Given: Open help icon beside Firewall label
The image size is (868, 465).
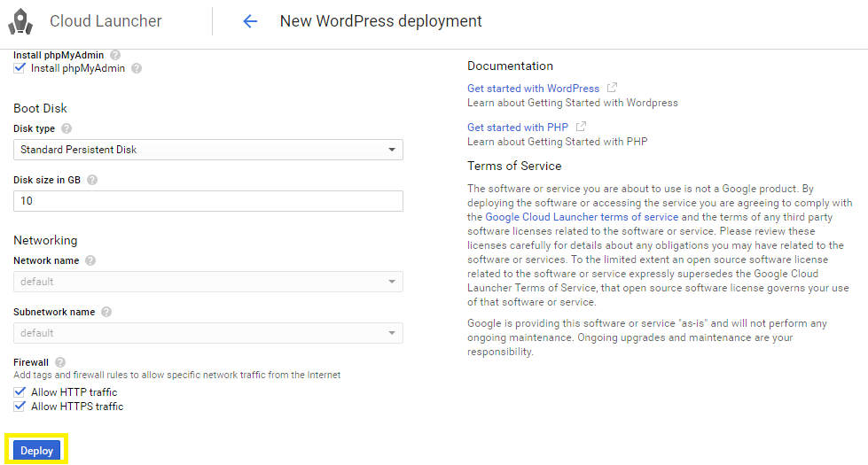Looking at the screenshot, I should [x=60, y=362].
